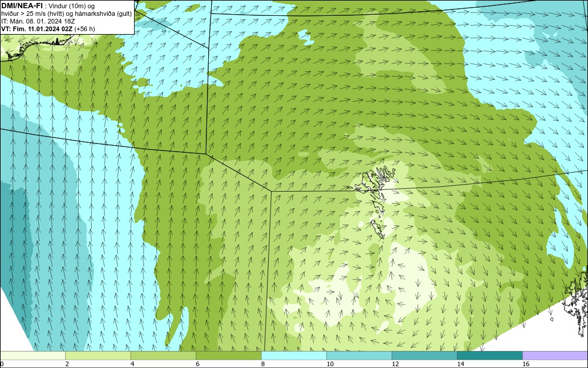Image resolution: width=588 pixels, height=368 pixels.
Task: Click the 12–14 m/s darker teal legend swatch
Action: (425, 355)
